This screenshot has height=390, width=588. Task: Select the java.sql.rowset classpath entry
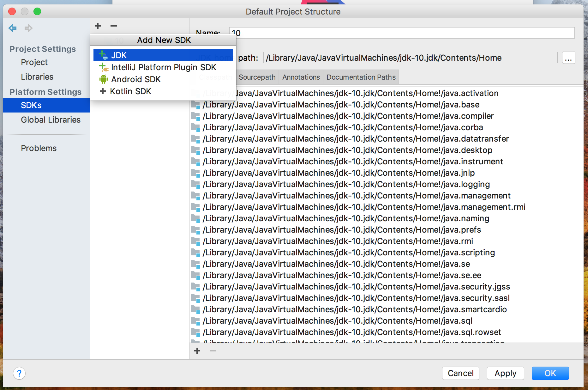(x=387, y=332)
